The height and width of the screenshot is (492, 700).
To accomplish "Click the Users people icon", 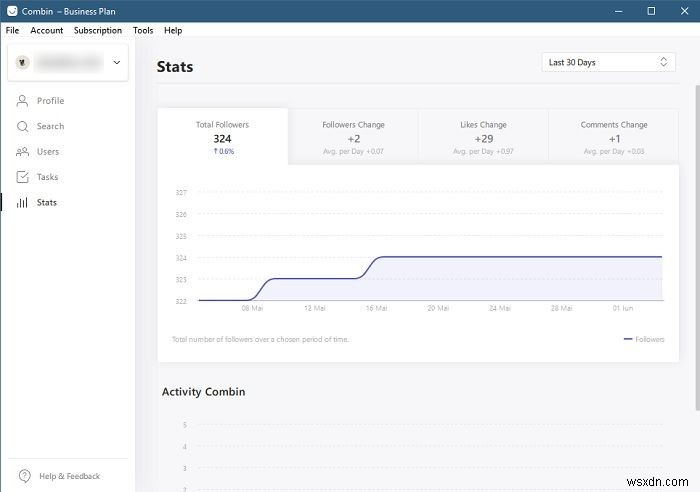I will pos(22,152).
